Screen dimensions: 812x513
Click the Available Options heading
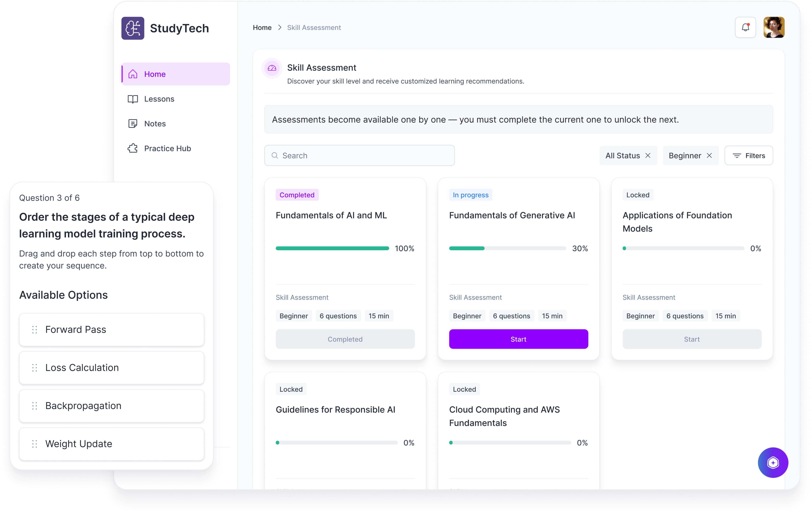(x=63, y=295)
